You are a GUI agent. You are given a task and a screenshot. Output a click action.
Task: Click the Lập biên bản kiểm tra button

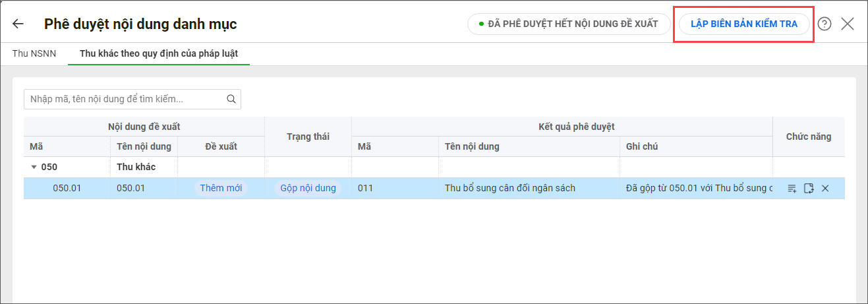(743, 24)
